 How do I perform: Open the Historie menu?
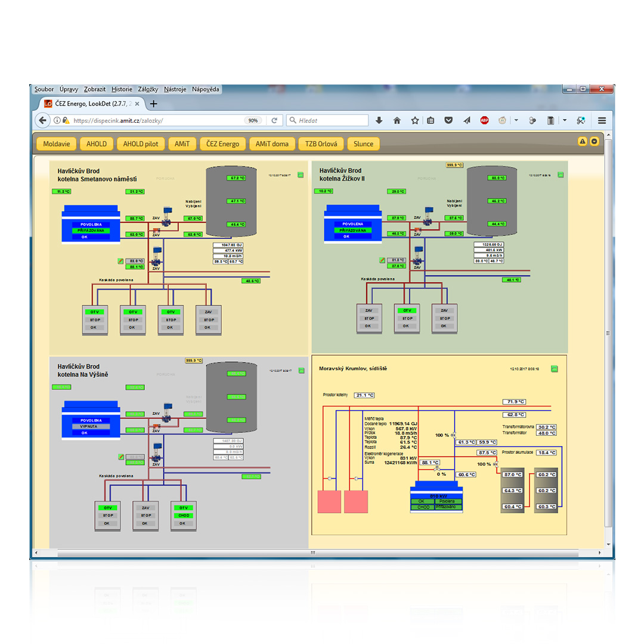(122, 89)
